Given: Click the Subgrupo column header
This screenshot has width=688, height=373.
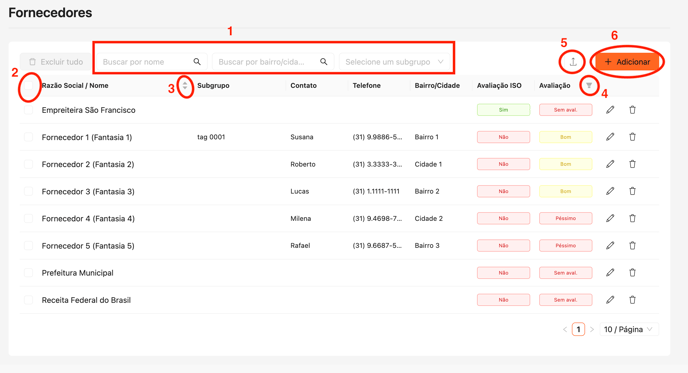Looking at the screenshot, I should [213, 86].
